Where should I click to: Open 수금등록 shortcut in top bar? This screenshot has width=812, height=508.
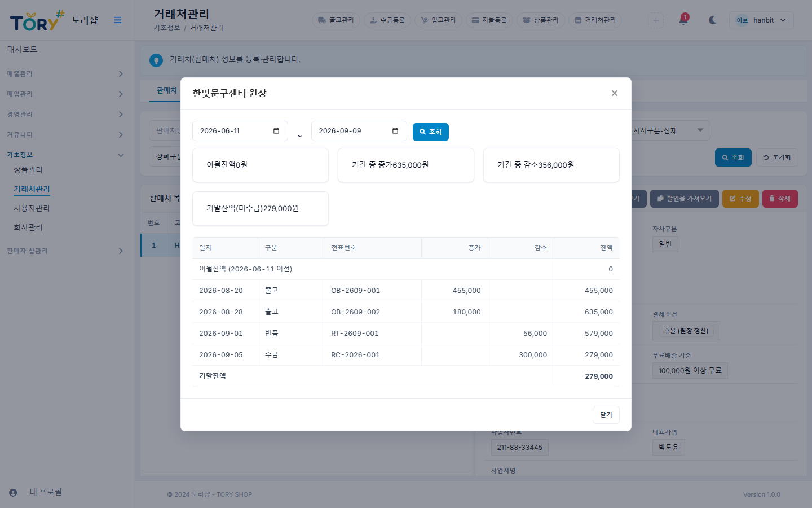coord(387,20)
